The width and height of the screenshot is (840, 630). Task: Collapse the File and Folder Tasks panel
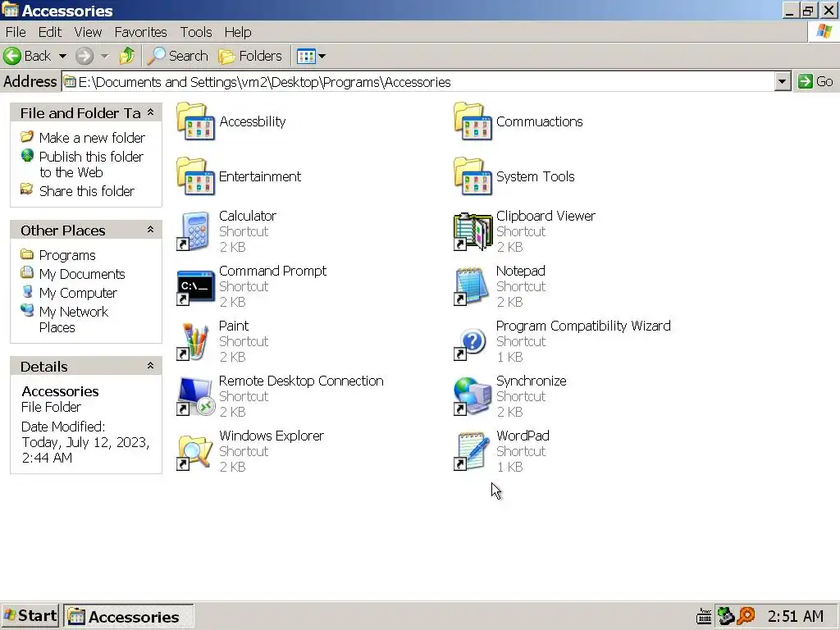(151, 112)
